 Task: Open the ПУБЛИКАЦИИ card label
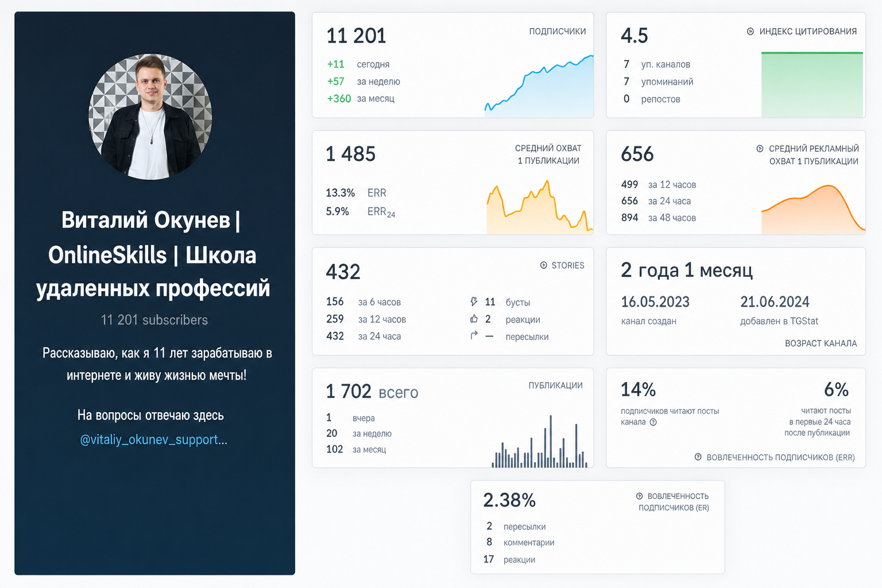click(555, 385)
